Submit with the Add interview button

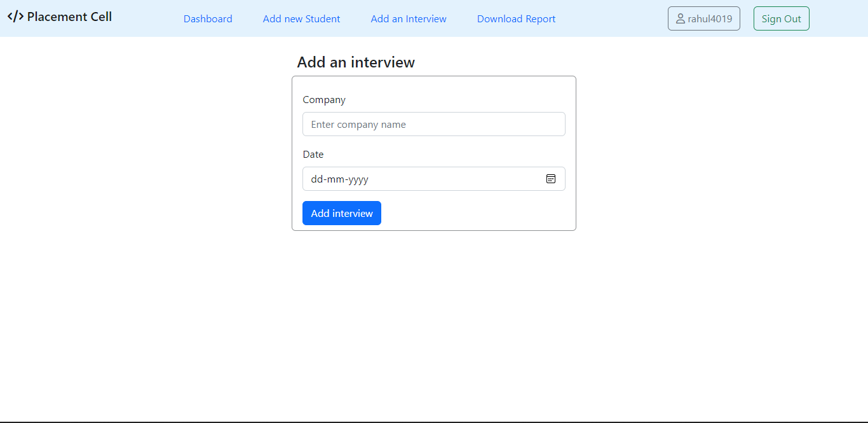[342, 213]
